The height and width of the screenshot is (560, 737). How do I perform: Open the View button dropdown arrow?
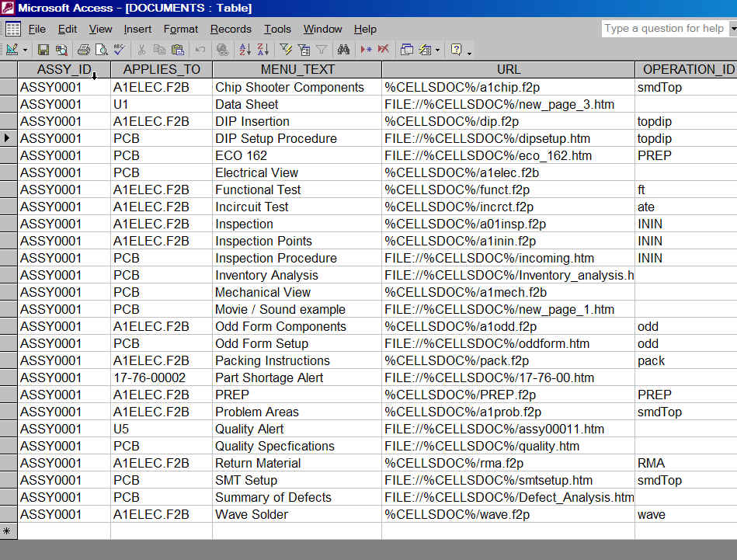coord(26,50)
